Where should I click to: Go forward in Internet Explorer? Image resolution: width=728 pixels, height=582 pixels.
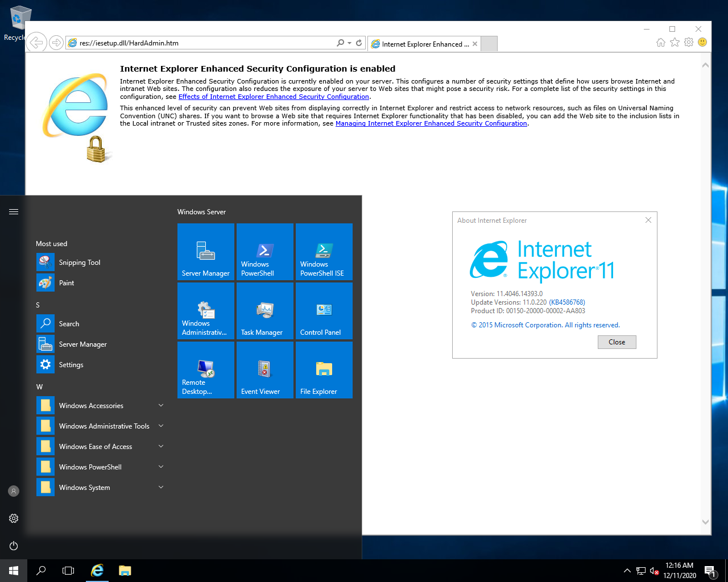coord(56,43)
